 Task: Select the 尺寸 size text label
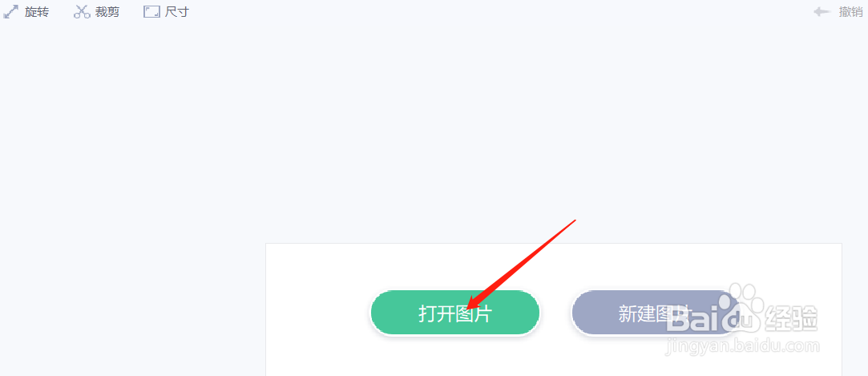[177, 12]
